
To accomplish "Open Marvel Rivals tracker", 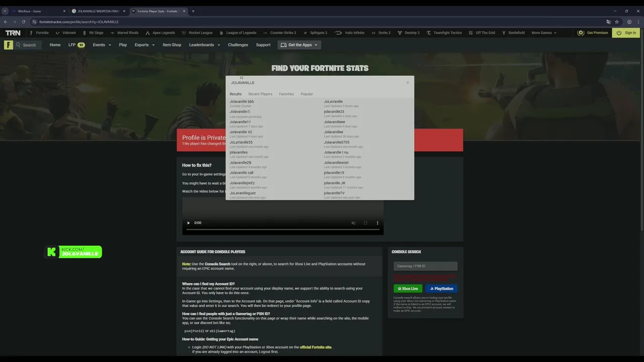I will click(124, 33).
